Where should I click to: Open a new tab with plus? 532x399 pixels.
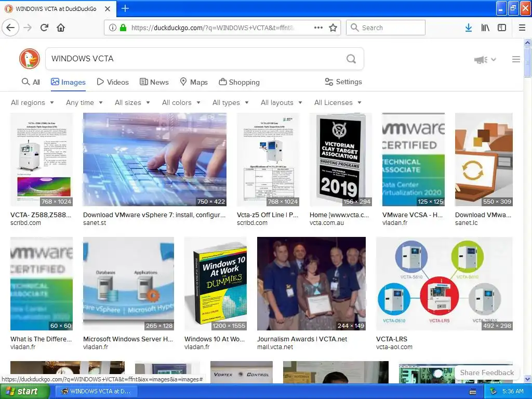click(x=125, y=8)
